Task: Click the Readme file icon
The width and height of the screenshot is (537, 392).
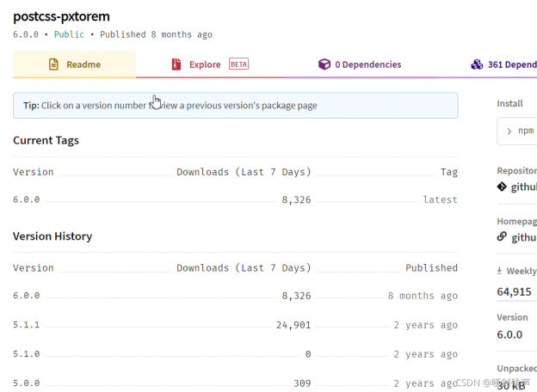Action: click(x=53, y=64)
